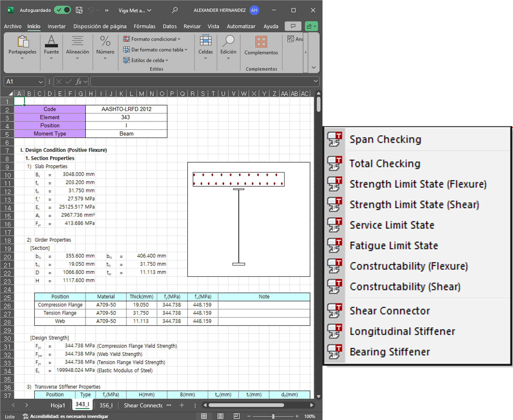Open the Vista tab
This screenshot has height=420, width=513.
213,26
